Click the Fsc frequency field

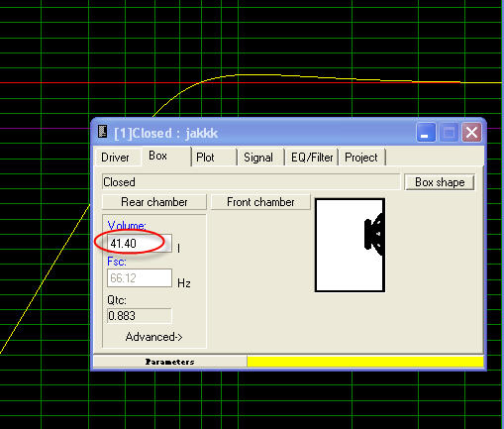point(139,278)
